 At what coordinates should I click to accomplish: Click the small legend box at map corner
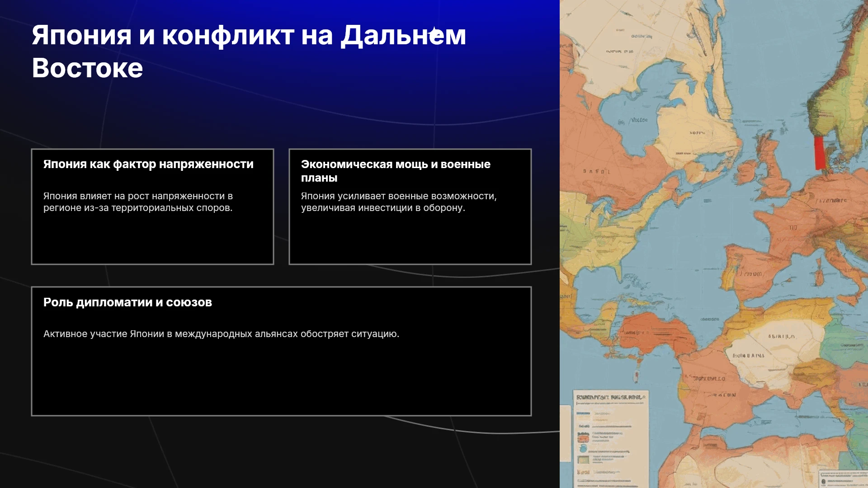pyautogui.click(x=844, y=479)
